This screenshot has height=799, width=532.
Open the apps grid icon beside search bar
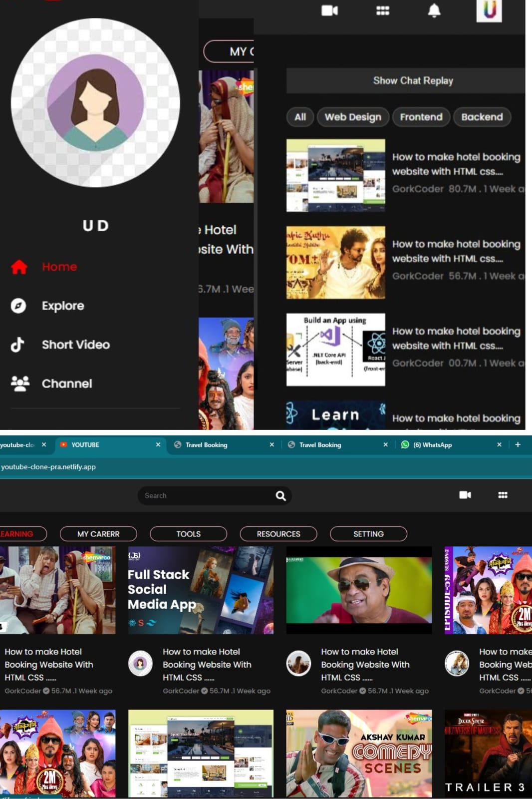tap(503, 495)
